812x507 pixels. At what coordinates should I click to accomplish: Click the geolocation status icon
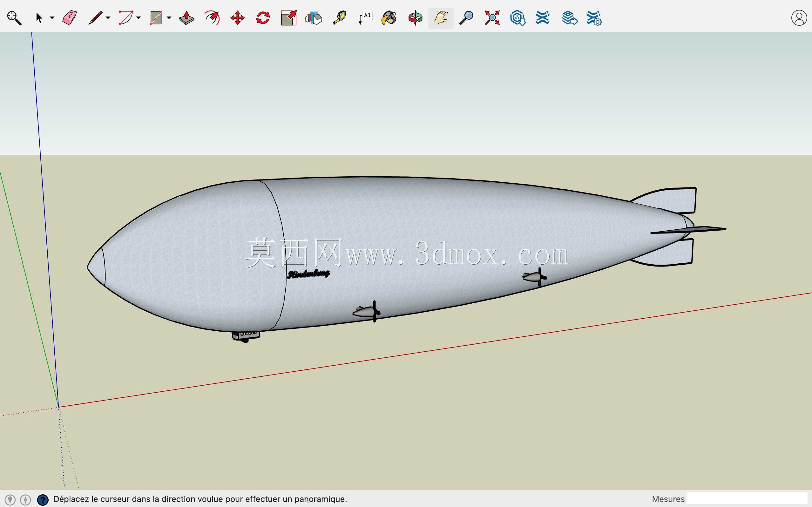(x=10, y=500)
